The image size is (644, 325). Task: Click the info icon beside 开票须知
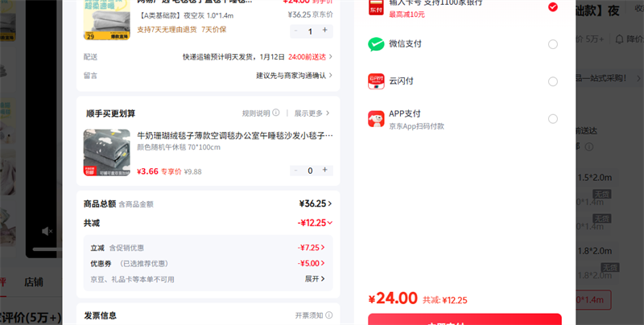328,315
